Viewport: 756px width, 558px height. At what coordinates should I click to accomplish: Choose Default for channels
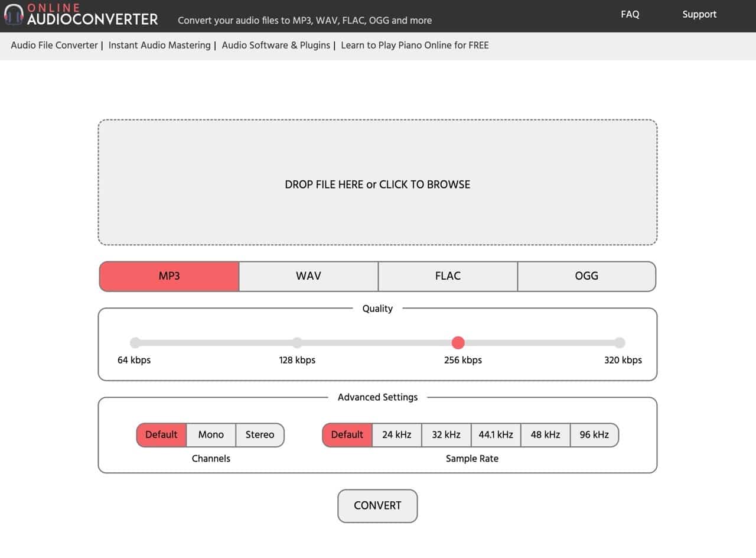(x=161, y=434)
